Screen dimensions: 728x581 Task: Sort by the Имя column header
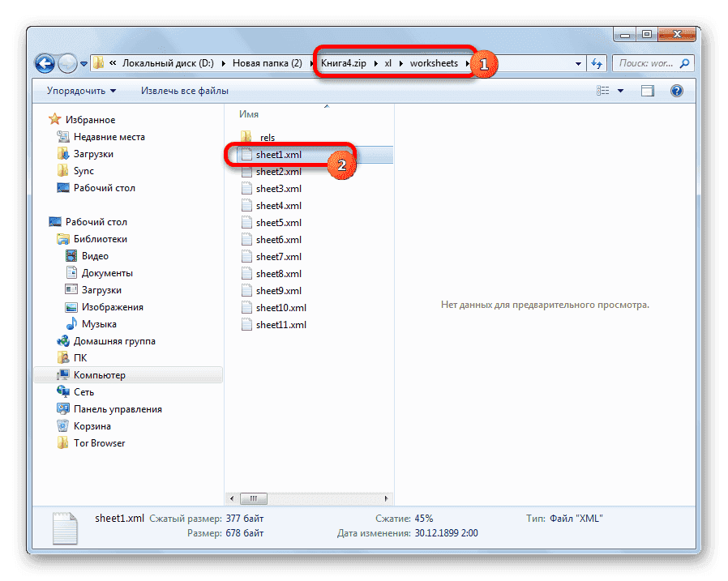pos(249,114)
